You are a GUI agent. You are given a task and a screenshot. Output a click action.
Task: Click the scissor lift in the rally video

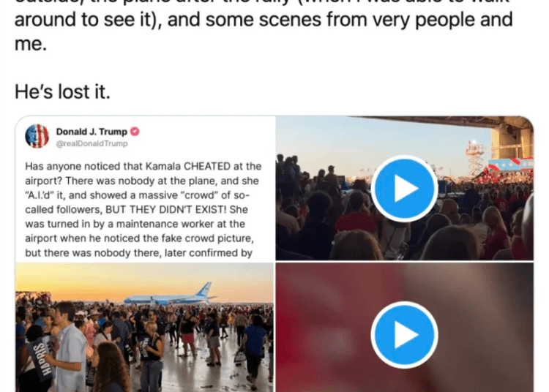click(476, 157)
